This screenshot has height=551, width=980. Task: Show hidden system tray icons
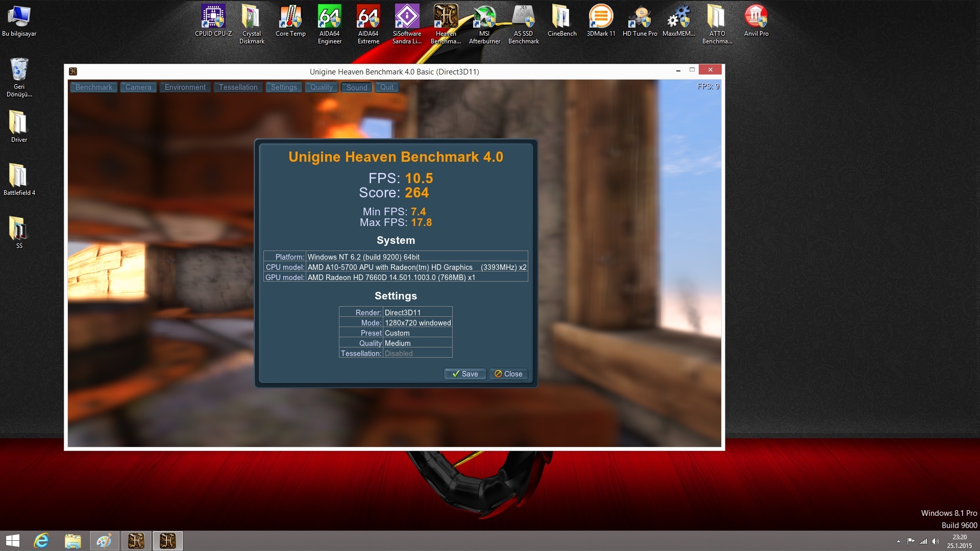pyautogui.click(x=898, y=541)
